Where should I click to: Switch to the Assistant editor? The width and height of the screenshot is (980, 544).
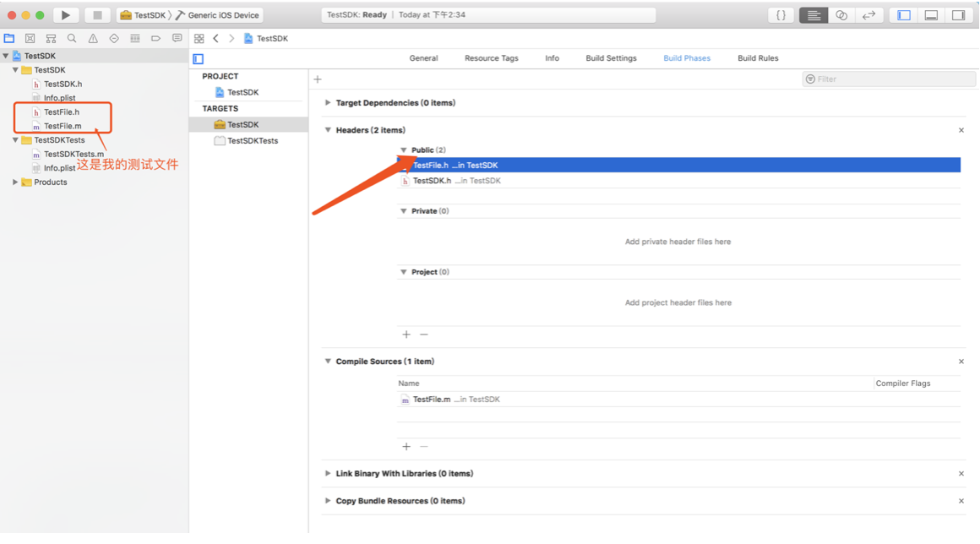point(841,15)
